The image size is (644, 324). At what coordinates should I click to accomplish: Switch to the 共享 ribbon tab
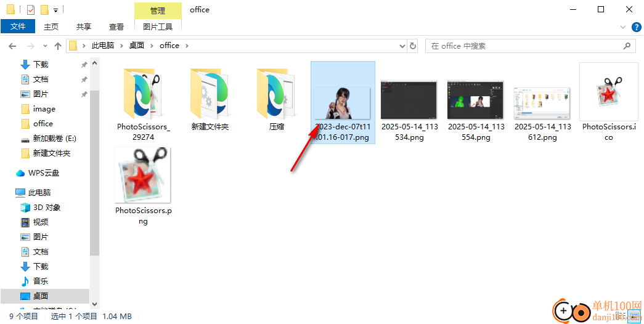(84, 26)
